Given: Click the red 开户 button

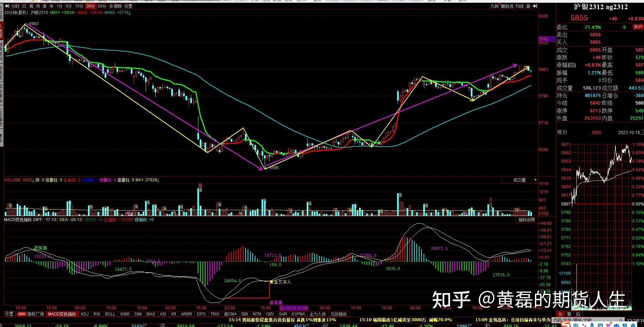Looking at the screenshot, I should tap(638, 27).
